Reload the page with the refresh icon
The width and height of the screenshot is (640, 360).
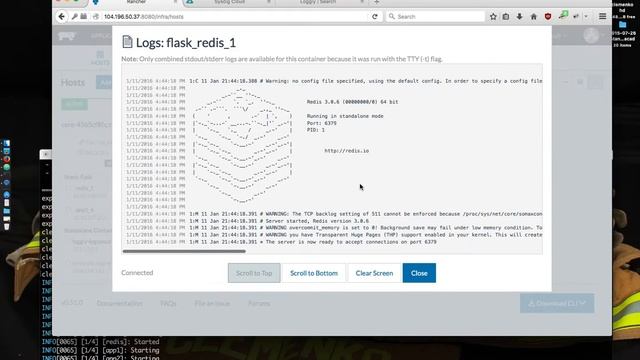point(375,16)
